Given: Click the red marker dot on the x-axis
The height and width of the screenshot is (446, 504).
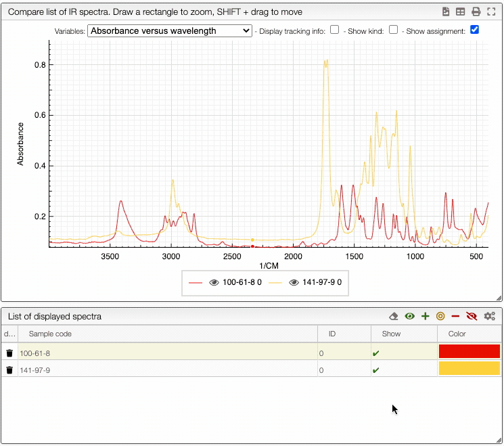Looking at the screenshot, I should coord(252,246).
